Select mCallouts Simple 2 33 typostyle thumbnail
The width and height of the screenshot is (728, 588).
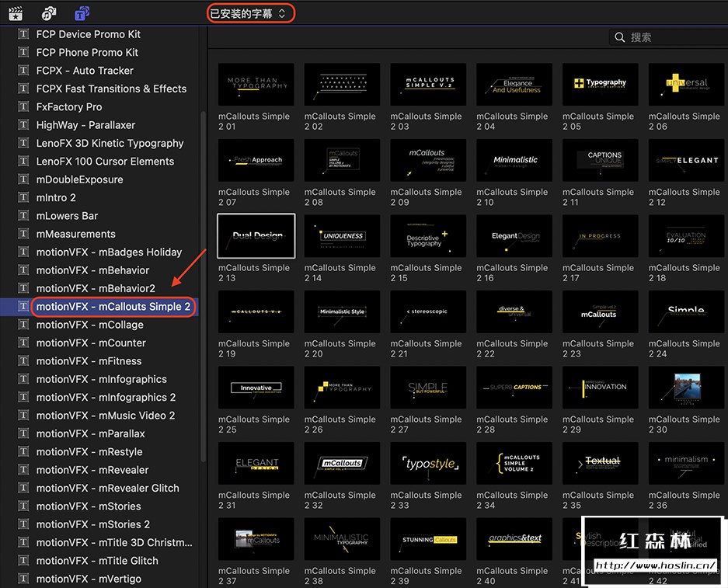428,463
